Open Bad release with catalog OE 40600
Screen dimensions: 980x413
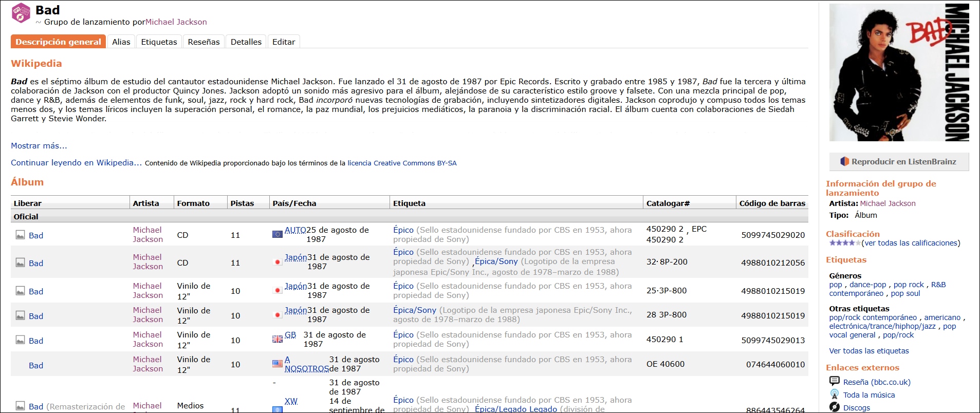36,365
